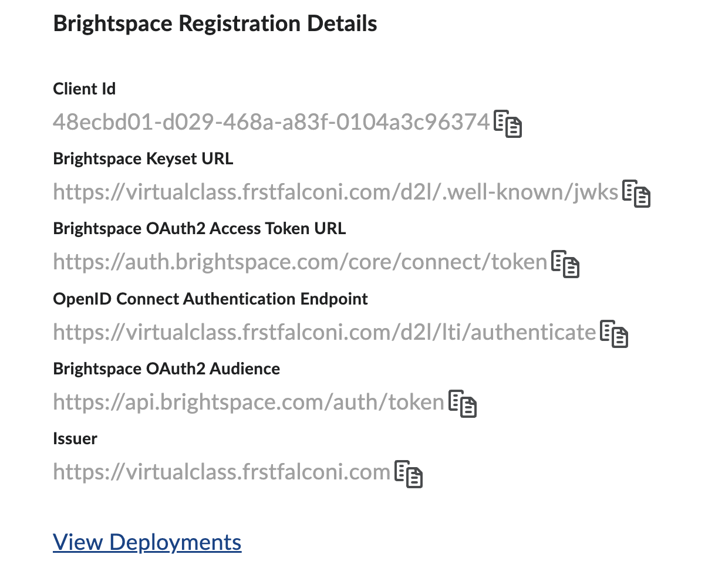Copy the Issuer URL
This screenshot has width=715, height=588.
pos(409,474)
